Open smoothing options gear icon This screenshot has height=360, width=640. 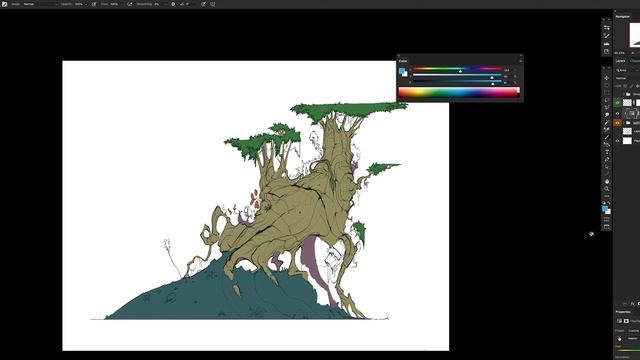[173, 4]
